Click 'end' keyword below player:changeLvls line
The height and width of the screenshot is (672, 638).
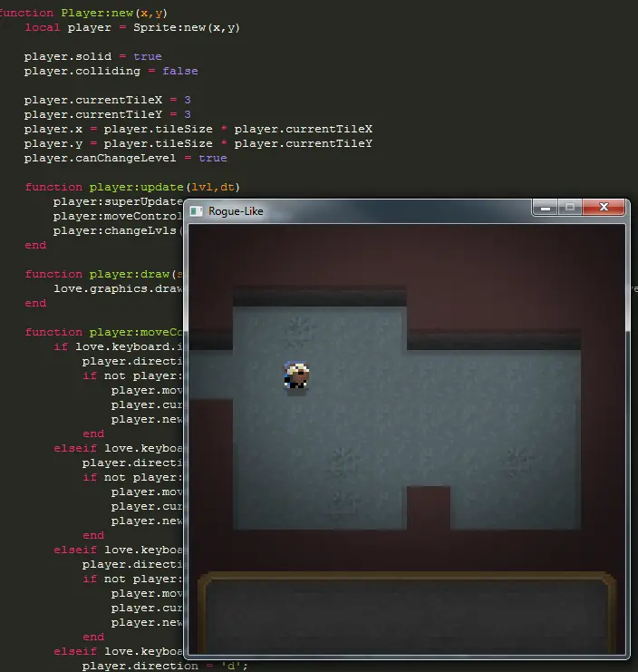point(35,245)
